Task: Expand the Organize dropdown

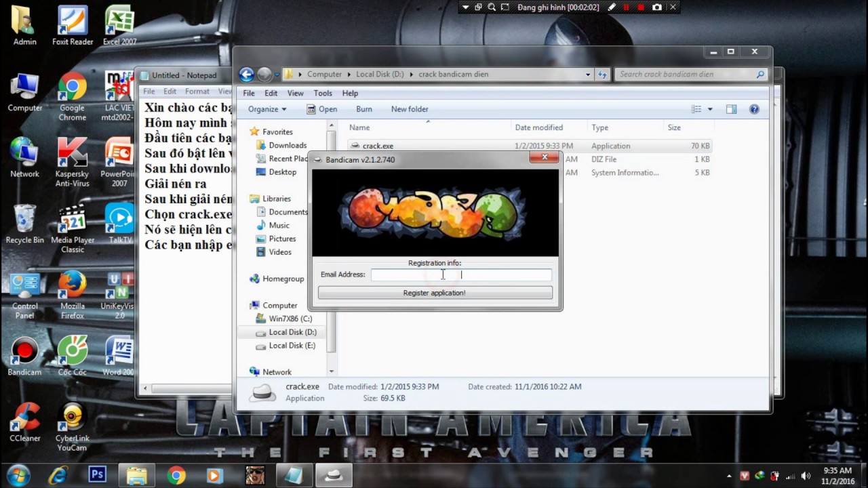Action: pyautogui.click(x=267, y=109)
